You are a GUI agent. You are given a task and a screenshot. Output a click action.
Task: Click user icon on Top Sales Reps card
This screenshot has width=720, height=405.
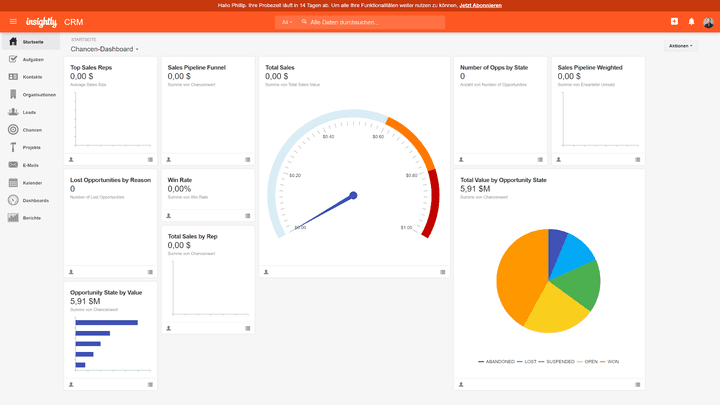pos(71,159)
